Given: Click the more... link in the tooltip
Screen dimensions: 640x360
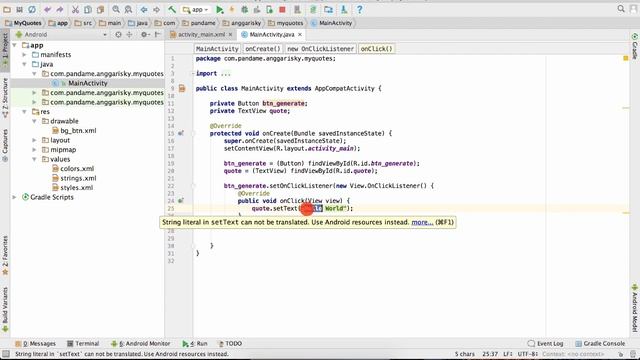Looking at the screenshot, I should point(422,222).
